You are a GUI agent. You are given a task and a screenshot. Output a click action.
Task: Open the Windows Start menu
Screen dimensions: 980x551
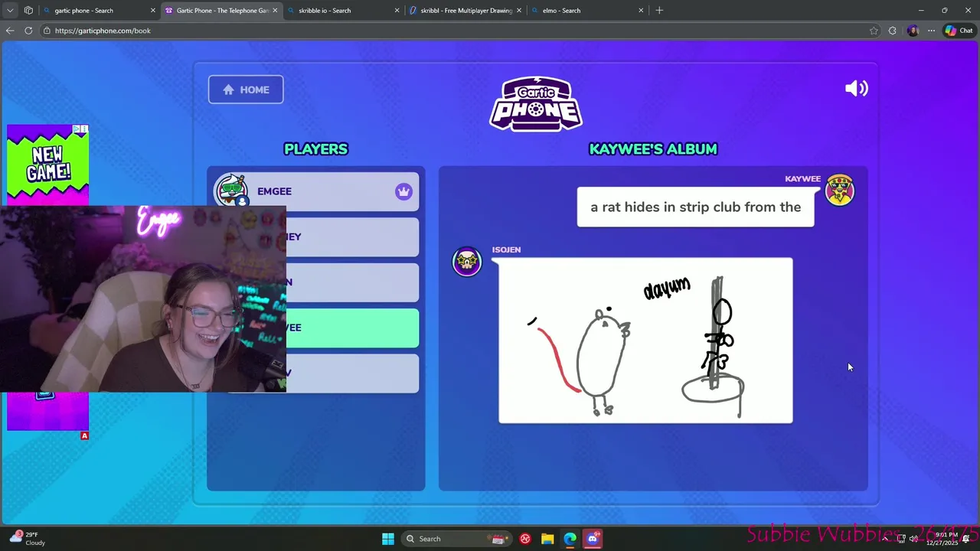[388, 539]
